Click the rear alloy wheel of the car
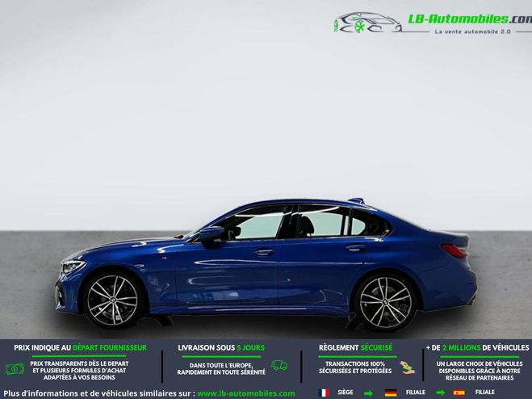The image size is (532, 399). 386,303
